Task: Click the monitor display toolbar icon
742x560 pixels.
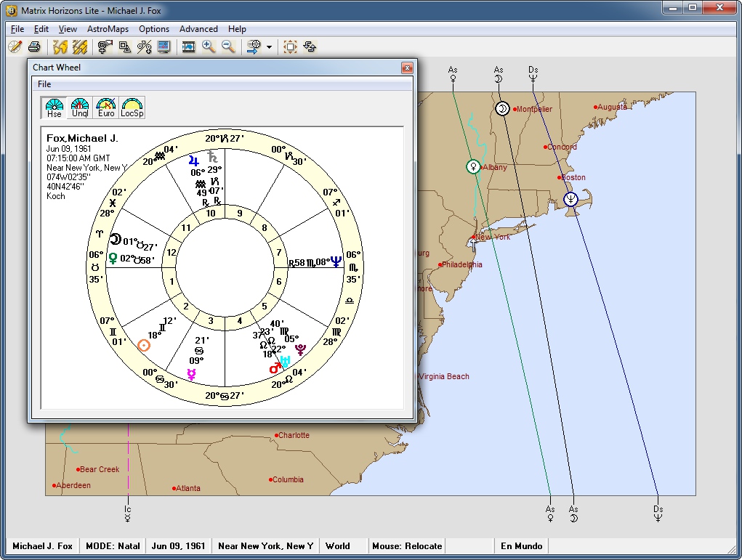Action: point(164,46)
